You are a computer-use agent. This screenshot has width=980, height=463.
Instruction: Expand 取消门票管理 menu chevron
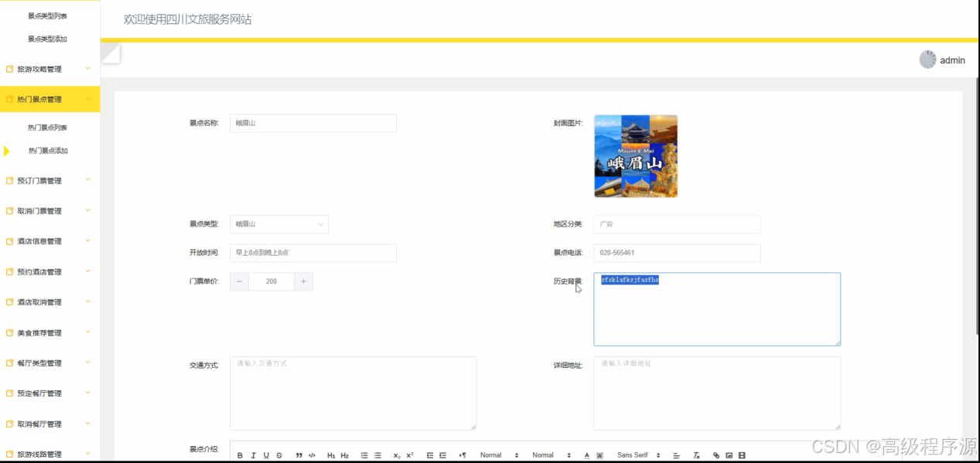coord(88,210)
